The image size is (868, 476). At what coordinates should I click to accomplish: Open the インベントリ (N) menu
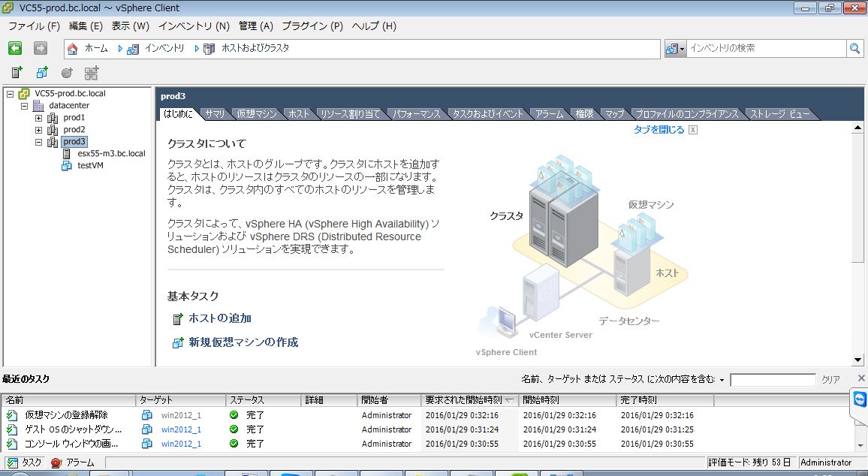(x=194, y=26)
